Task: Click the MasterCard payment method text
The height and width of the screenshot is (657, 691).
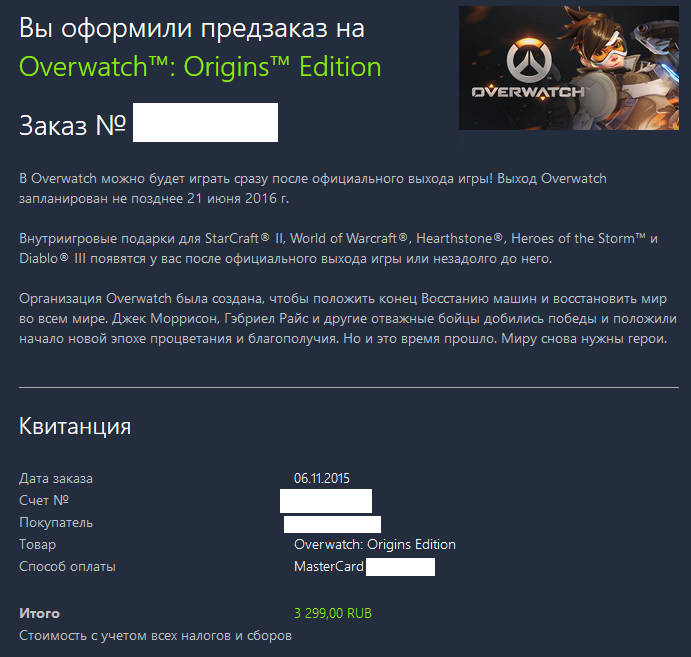Action: (329, 566)
